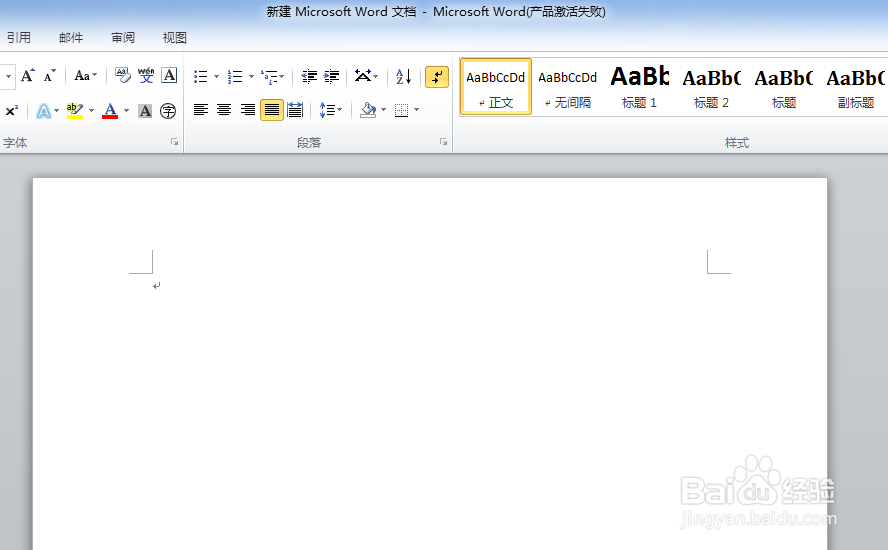Open Shading color dropdown arrow

click(383, 110)
